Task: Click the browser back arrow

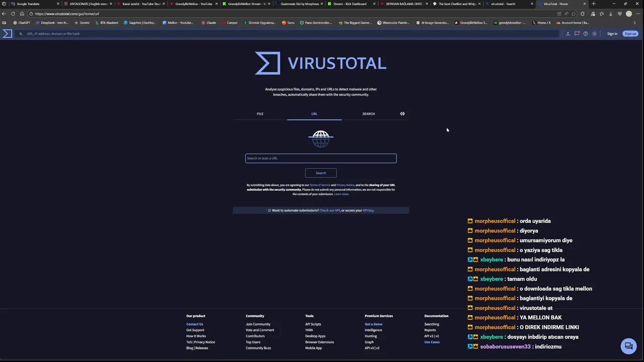Action: (x=4, y=14)
